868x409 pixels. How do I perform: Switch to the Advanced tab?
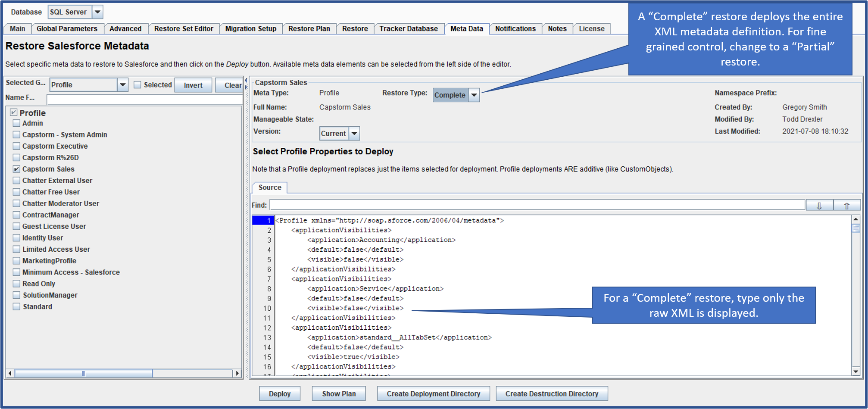(125, 28)
